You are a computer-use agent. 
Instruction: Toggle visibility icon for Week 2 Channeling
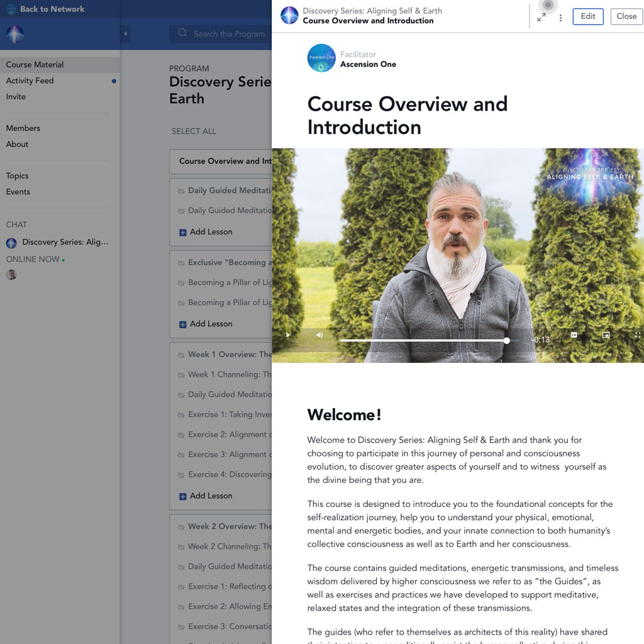click(x=180, y=547)
